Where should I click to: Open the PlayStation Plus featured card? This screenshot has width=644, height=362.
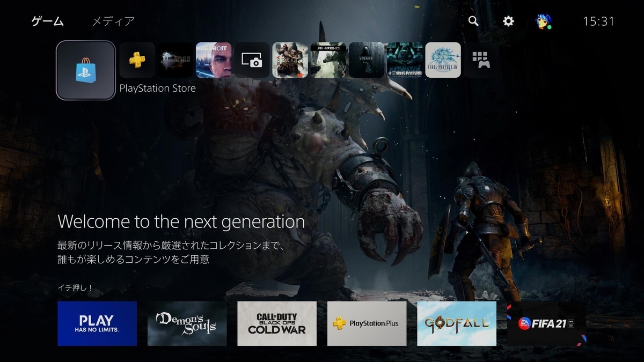[x=367, y=323]
